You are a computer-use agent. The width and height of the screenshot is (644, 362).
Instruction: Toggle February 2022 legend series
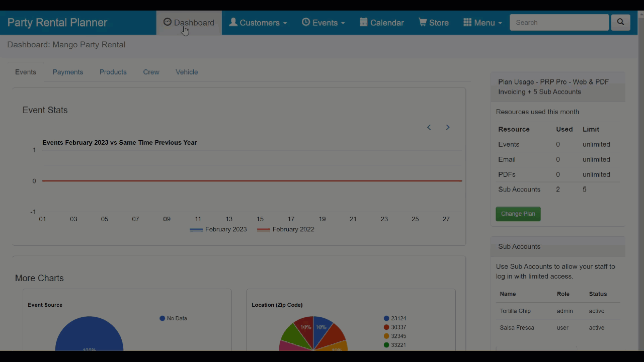286,229
